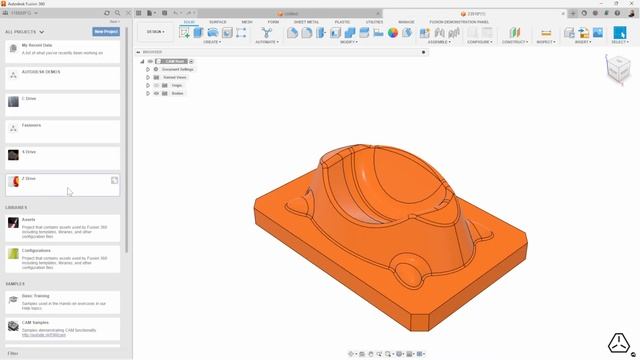The image size is (640, 360).
Task: Click the Combine bodies icon
Action: (350, 33)
